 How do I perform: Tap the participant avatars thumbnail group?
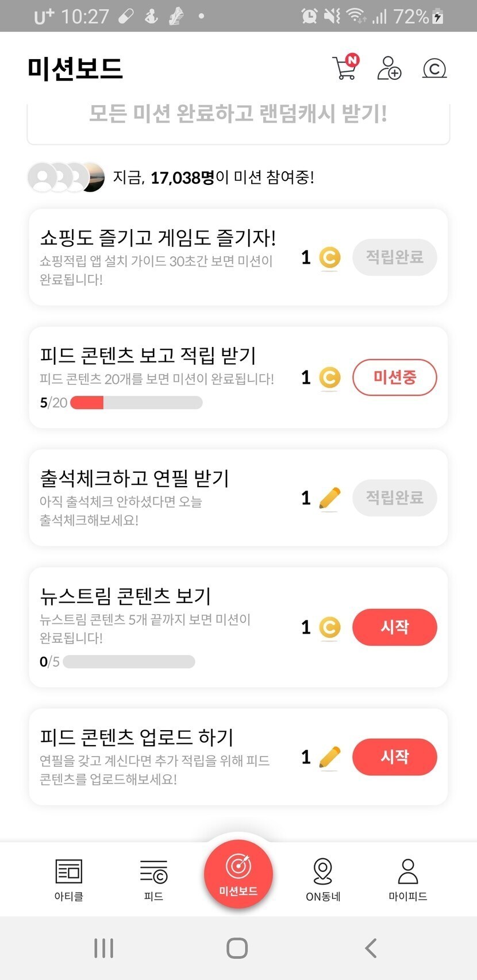(x=66, y=177)
